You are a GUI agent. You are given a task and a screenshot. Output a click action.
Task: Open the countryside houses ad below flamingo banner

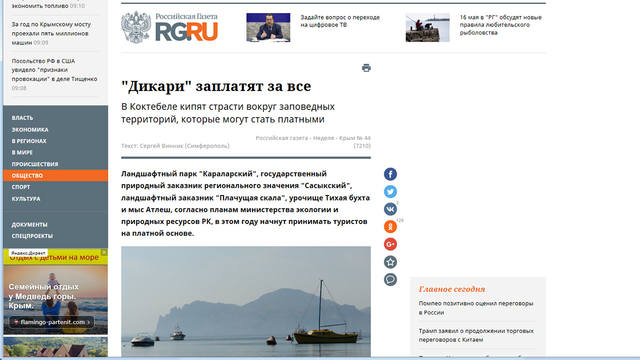(56, 347)
